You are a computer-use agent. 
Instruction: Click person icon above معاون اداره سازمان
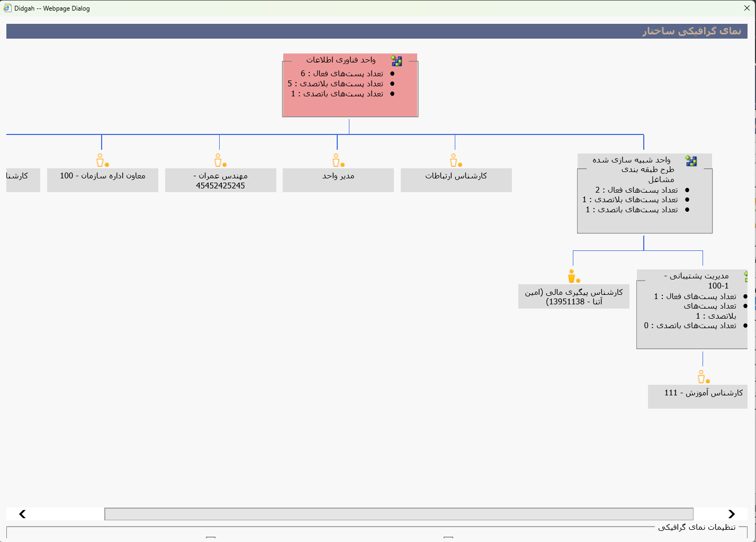101,160
